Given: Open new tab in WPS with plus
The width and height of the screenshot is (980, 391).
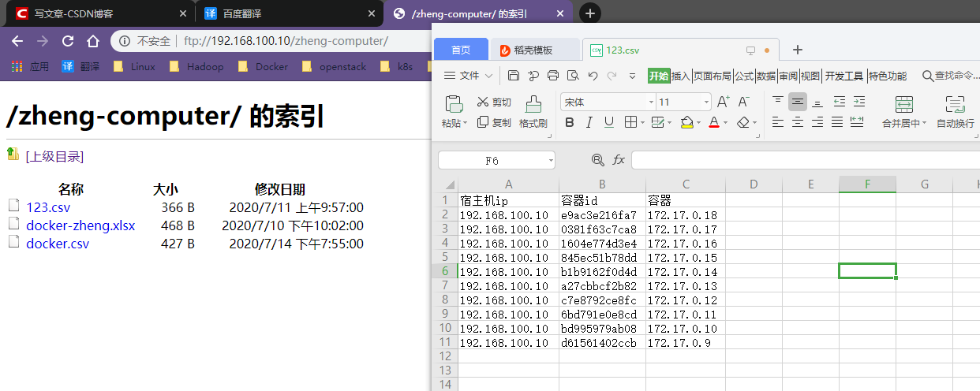Looking at the screenshot, I should pyautogui.click(x=797, y=50).
